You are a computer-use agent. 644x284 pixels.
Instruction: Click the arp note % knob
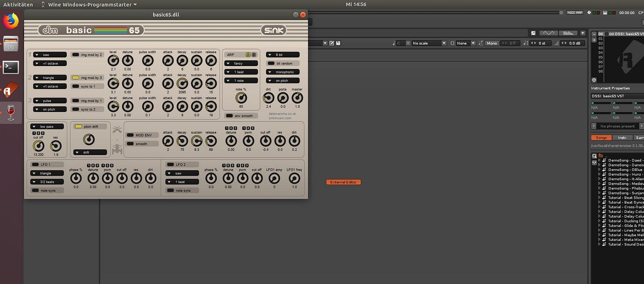pos(241,97)
